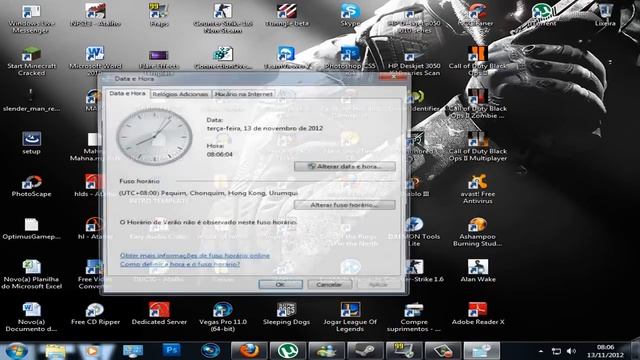The width and height of the screenshot is (640, 360).
Task: Open Call of Duty Black Ops II Zombie shortcut
Action: tap(478, 104)
